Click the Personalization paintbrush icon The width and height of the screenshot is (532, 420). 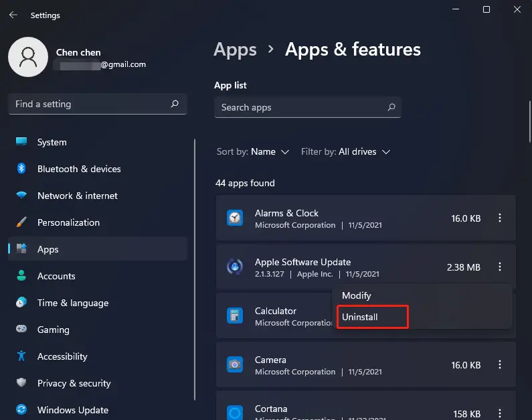[21, 222]
